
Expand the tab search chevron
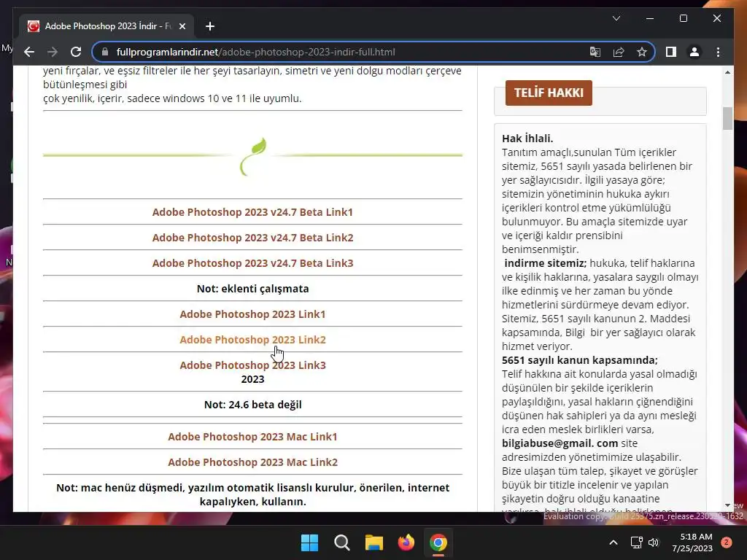(616, 18)
